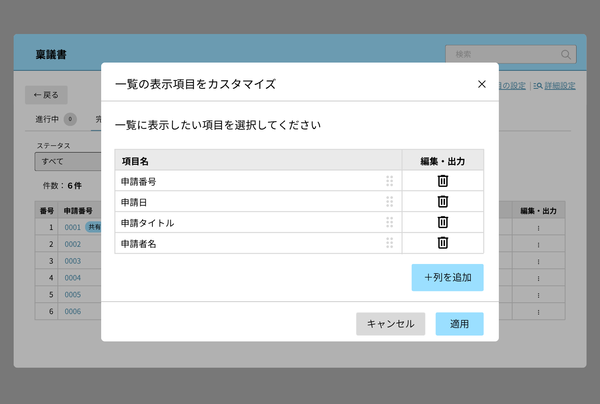Open application 0002 link
This screenshot has width=600, height=404.
(72, 243)
